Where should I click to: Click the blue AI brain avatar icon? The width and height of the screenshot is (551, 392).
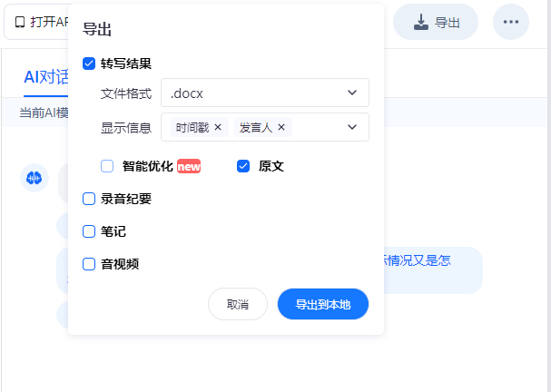(34, 178)
